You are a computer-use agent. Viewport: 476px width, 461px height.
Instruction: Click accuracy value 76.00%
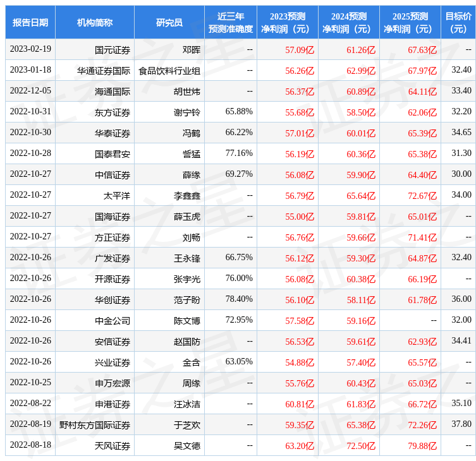239,278
